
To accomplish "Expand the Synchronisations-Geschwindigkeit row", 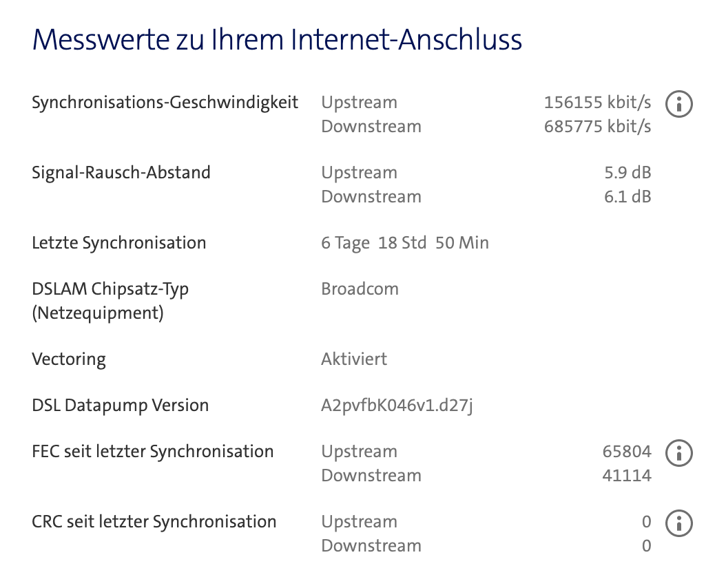I will point(165,102).
